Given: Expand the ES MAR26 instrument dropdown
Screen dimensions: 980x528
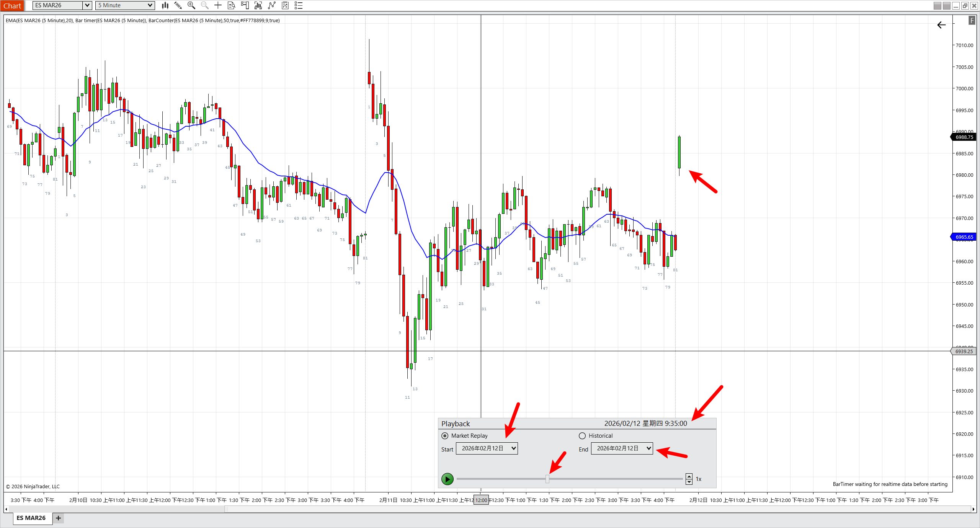Looking at the screenshot, I should point(87,5).
